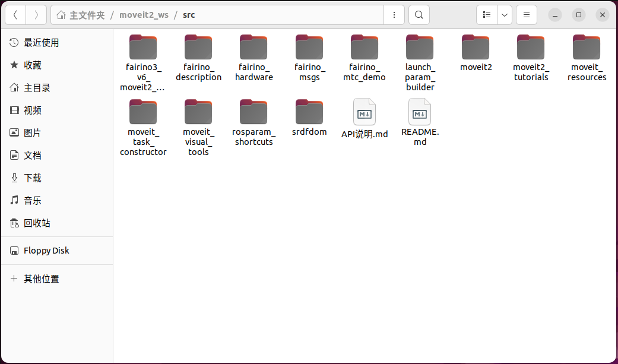Click the README.md file name label
Viewport: 618px width, 364px height.
click(x=420, y=137)
